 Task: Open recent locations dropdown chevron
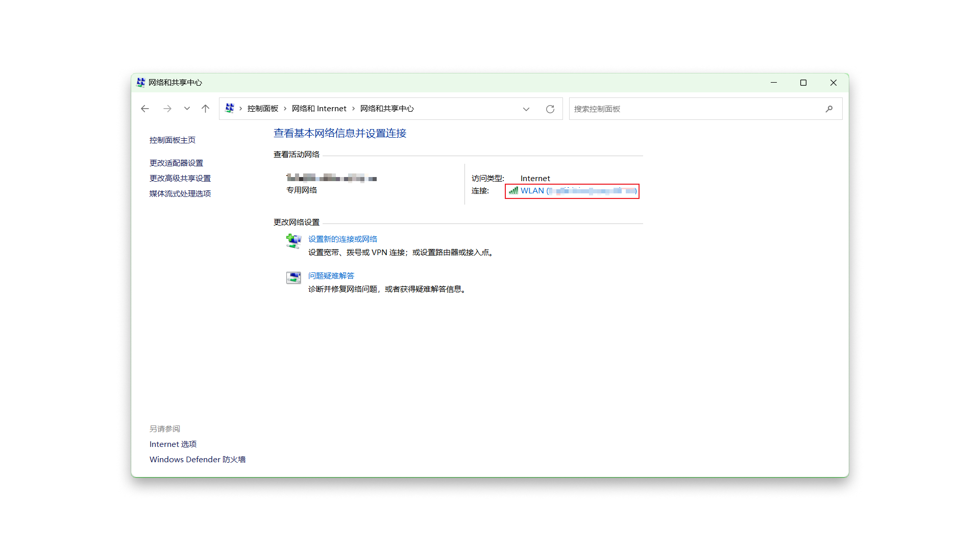187,109
